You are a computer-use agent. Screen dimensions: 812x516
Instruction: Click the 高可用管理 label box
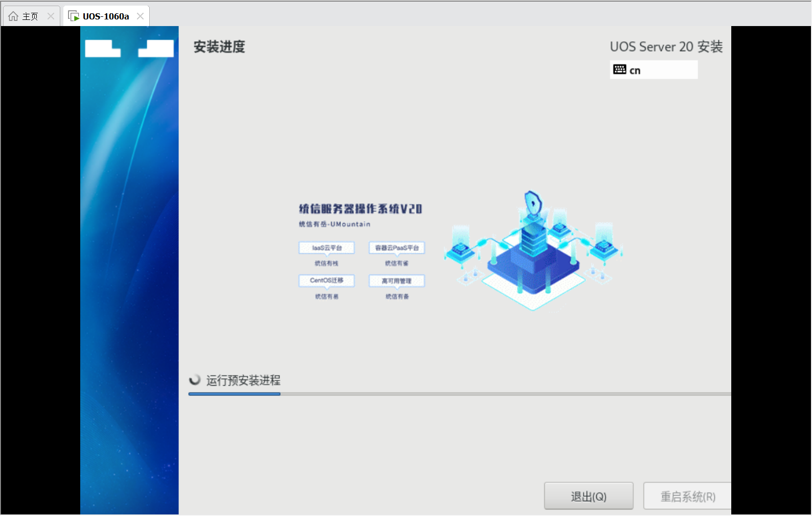[397, 281]
